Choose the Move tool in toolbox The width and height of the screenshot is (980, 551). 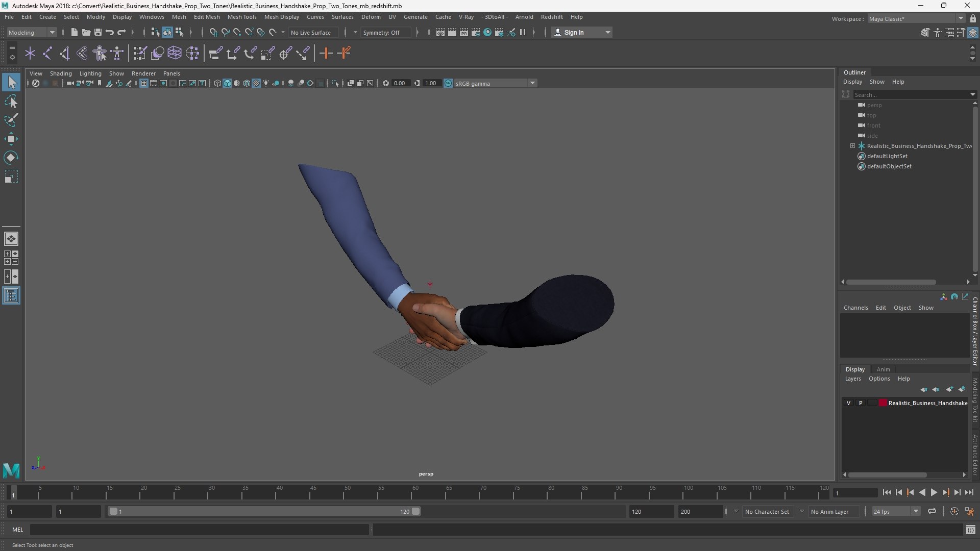(x=11, y=139)
